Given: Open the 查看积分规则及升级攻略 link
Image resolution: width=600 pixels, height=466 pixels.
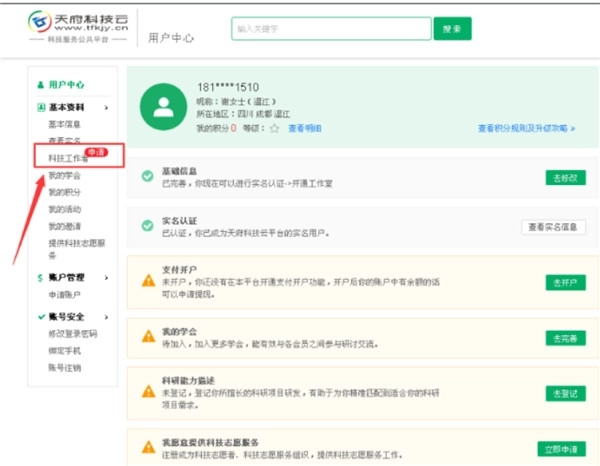Looking at the screenshot, I should (526, 129).
